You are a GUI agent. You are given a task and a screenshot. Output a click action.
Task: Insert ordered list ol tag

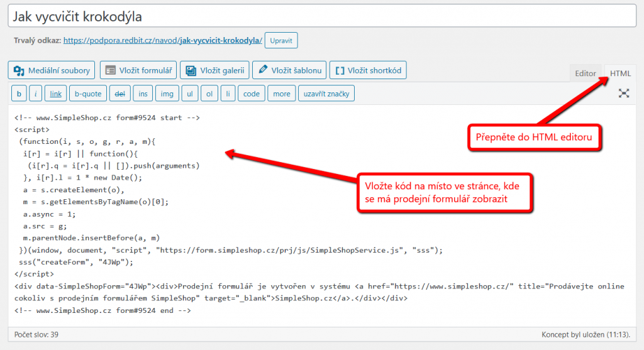point(209,94)
